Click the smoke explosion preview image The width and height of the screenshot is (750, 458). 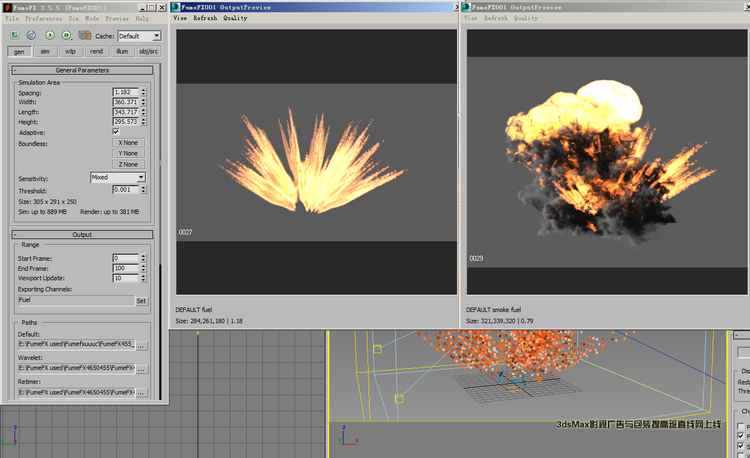point(607,162)
